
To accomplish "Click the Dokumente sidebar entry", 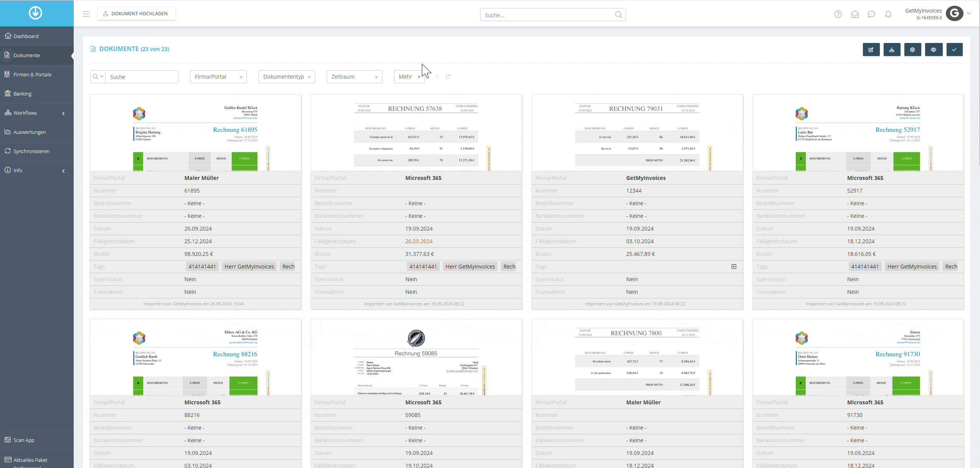I will coord(37,55).
